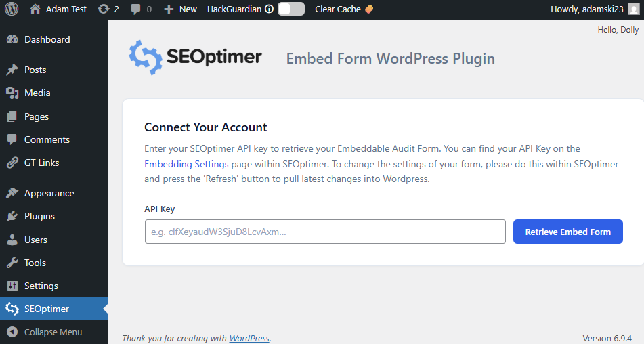The width and height of the screenshot is (644, 344).
Task: Click the Embedding Settings link
Action: click(x=186, y=164)
